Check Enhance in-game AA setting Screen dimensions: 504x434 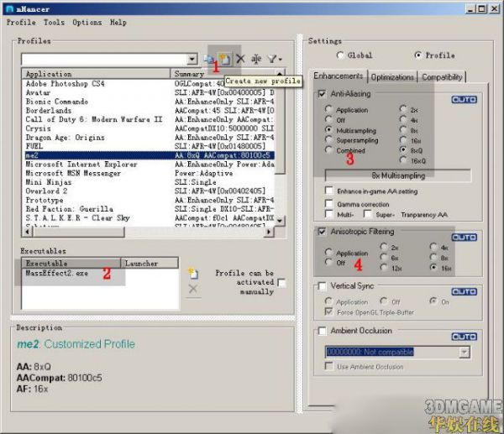click(329, 191)
